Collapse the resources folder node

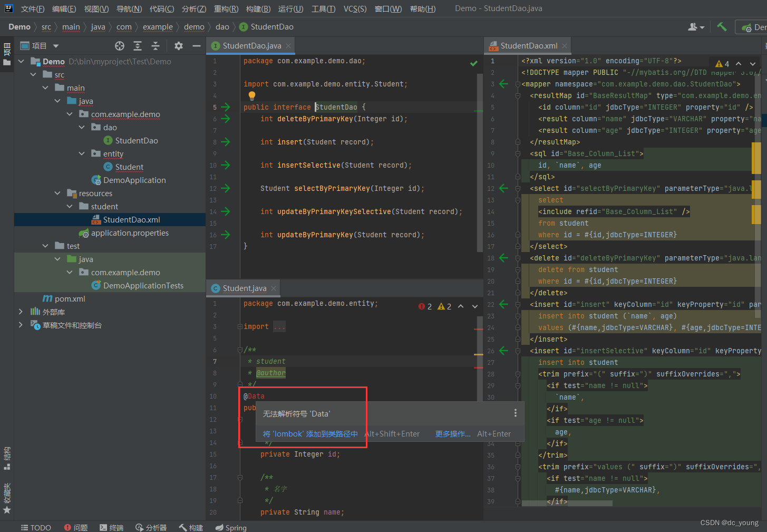tap(57, 194)
